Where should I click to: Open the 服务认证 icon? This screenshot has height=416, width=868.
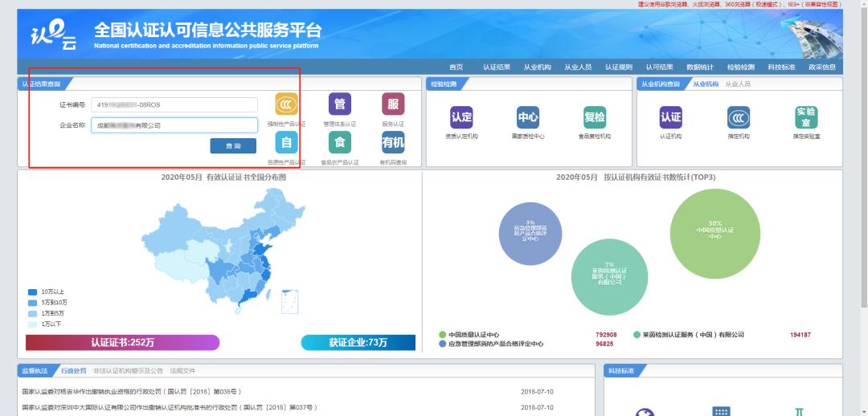pos(392,105)
